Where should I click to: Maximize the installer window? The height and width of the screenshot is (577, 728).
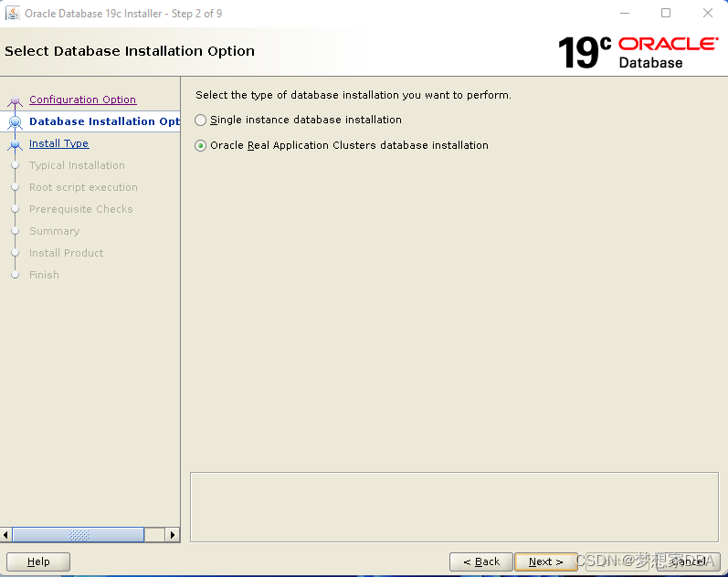pyautogui.click(x=666, y=13)
